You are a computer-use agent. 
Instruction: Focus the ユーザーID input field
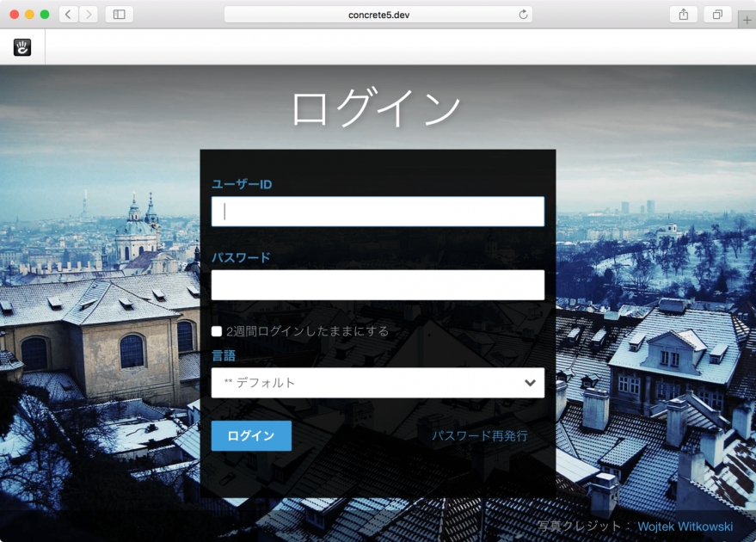pos(378,212)
